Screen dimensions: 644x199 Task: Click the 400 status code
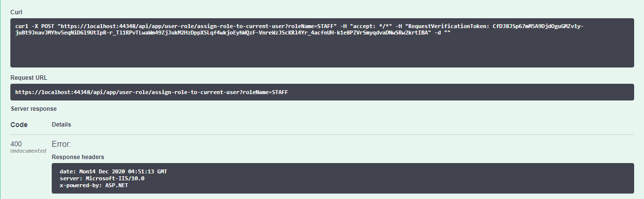tap(16, 144)
